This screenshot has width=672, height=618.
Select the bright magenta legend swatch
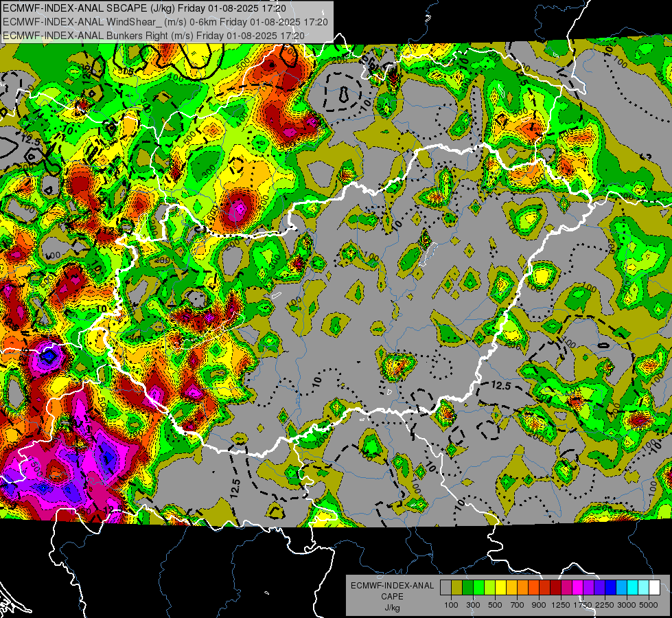coord(578,588)
